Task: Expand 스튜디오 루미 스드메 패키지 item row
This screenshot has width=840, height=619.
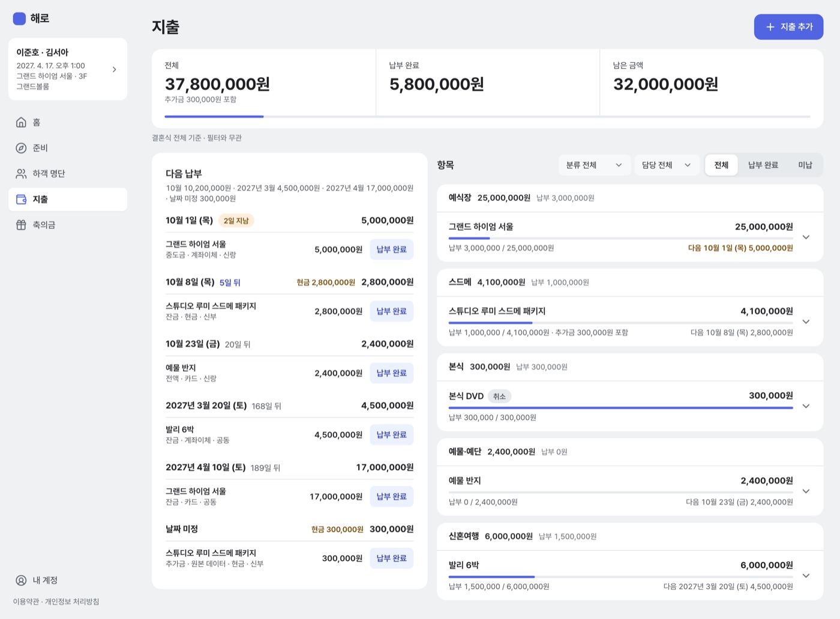Action: pyautogui.click(x=630, y=321)
